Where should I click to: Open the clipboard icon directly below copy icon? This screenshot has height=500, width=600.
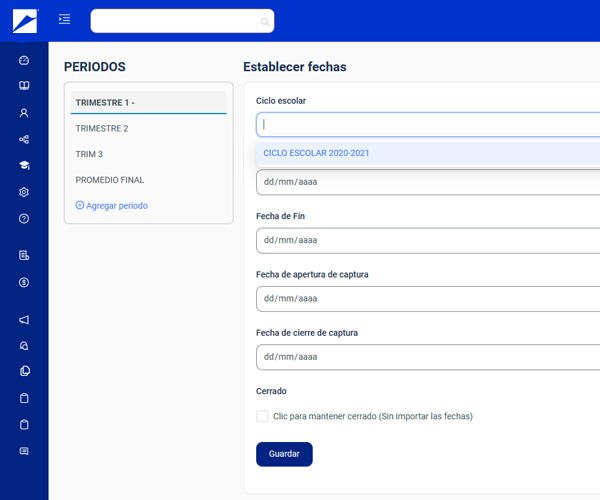[24, 398]
